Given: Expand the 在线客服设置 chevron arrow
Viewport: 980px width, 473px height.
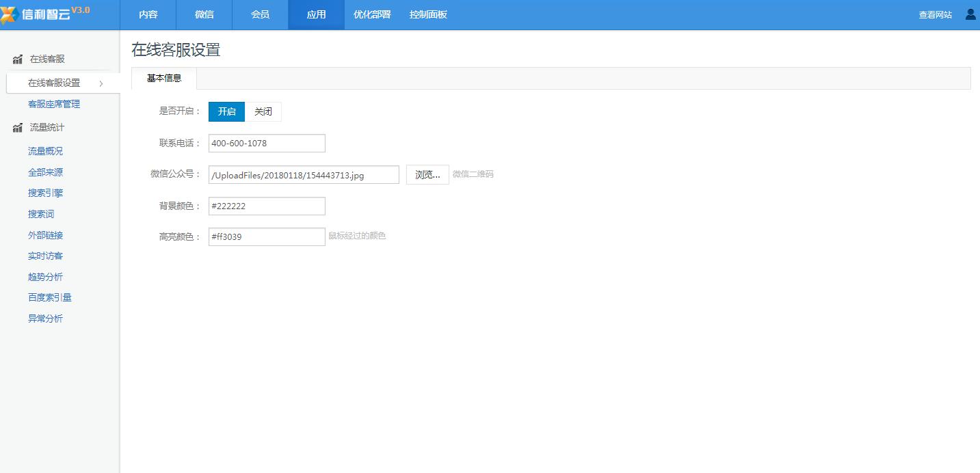Looking at the screenshot, I should (101, 83).
